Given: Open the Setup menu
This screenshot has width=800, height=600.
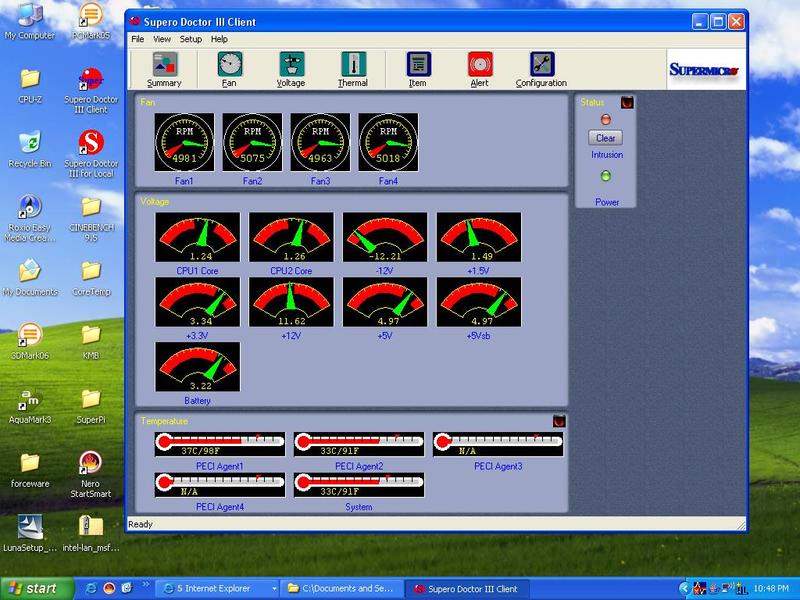Looking at the screenshot, I should tap(190, 39).
